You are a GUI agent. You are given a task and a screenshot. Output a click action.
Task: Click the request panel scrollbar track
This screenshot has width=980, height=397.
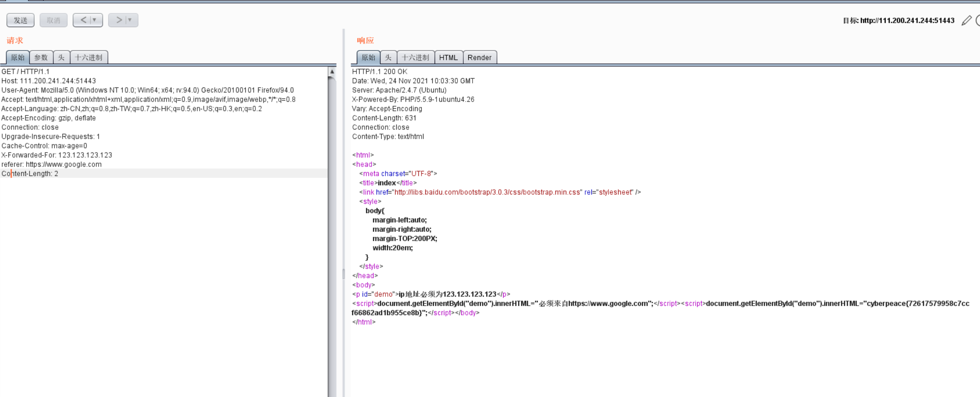332,232
